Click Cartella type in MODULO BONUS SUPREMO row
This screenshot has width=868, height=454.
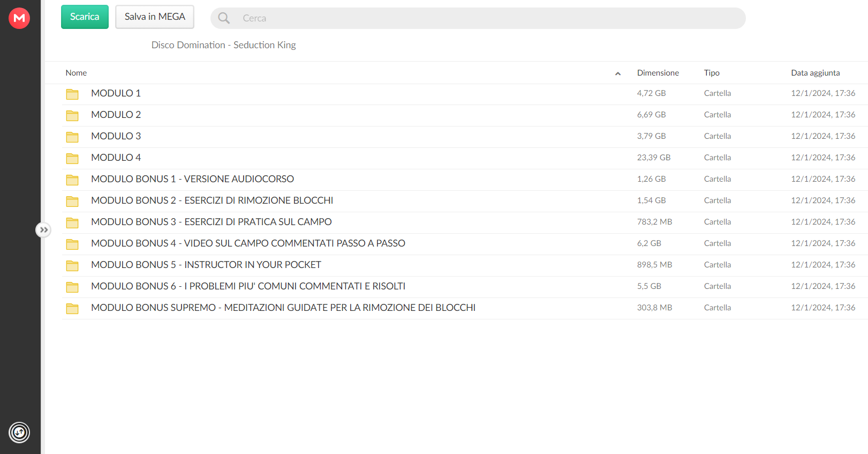(x=718, y=308)
